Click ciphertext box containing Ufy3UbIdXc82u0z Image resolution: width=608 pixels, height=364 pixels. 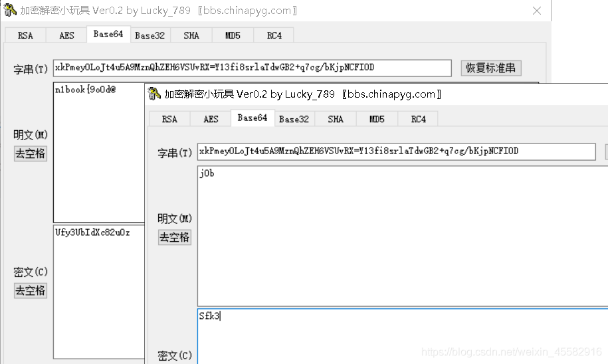click(99, 292)
